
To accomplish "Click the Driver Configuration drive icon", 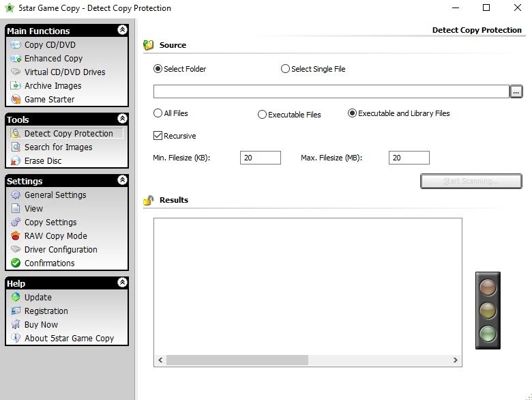I will [x=16, y=250].
